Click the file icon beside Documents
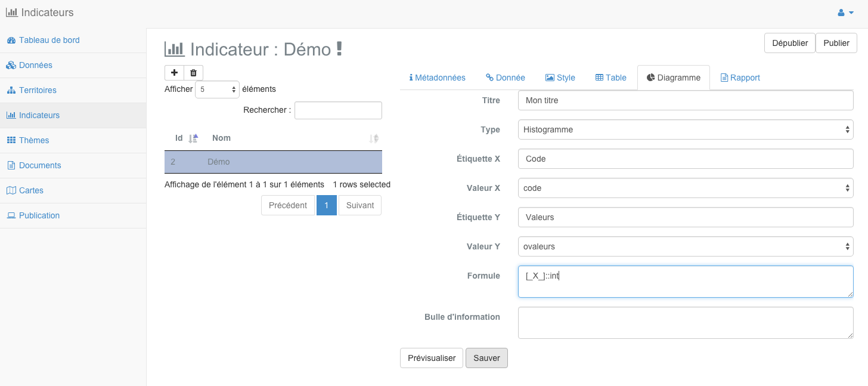 pos(11,165)
